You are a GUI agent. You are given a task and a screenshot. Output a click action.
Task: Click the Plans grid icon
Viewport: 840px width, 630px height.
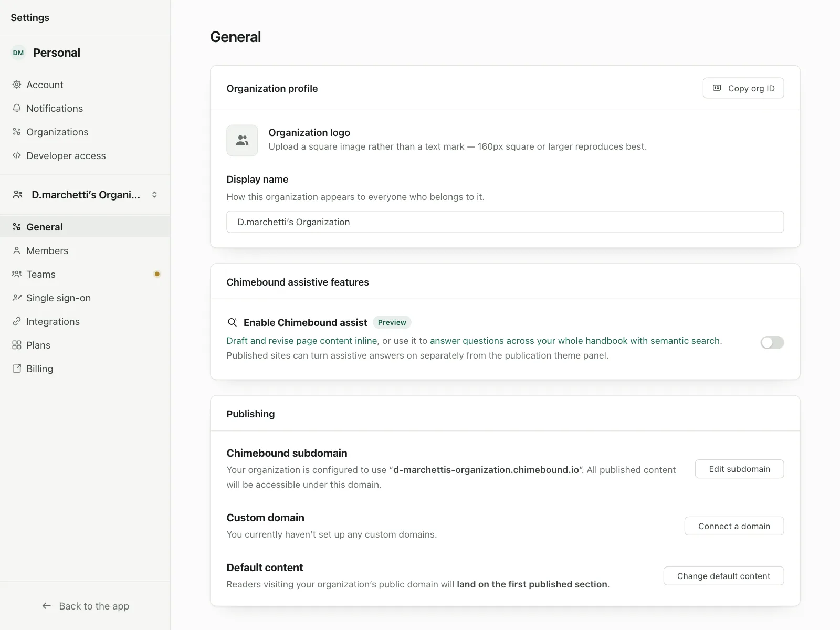pos(17,345)
